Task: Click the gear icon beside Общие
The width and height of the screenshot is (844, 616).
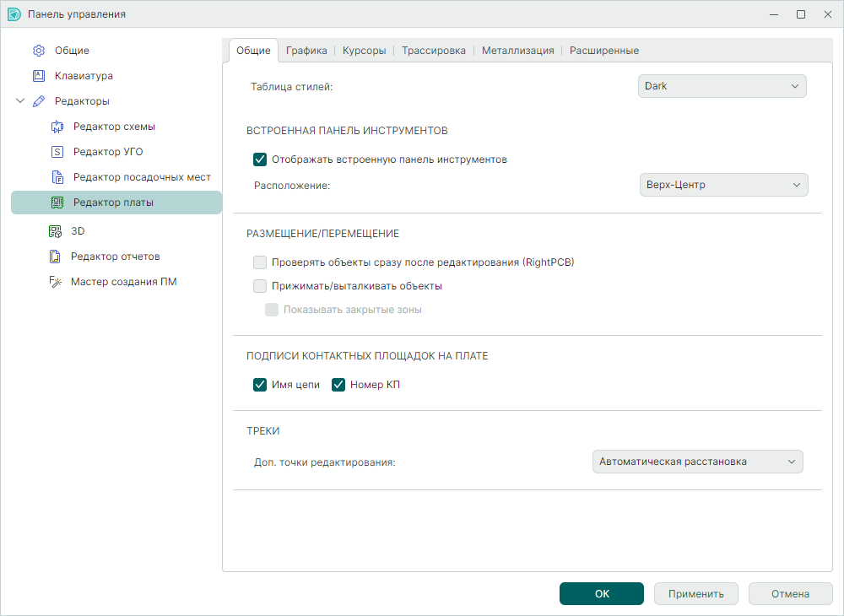Action: point(39,51)
